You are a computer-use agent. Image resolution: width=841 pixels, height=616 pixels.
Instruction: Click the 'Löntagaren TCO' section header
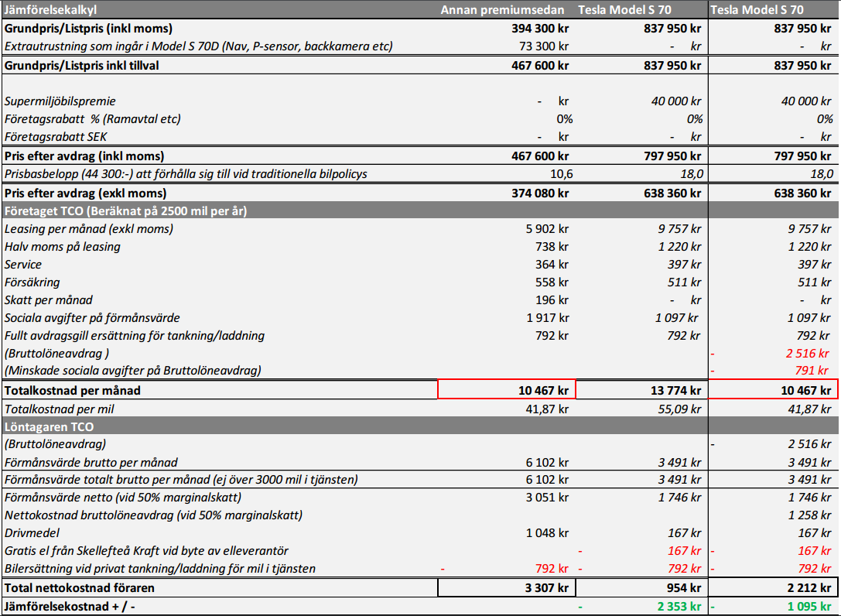point(49,426)
